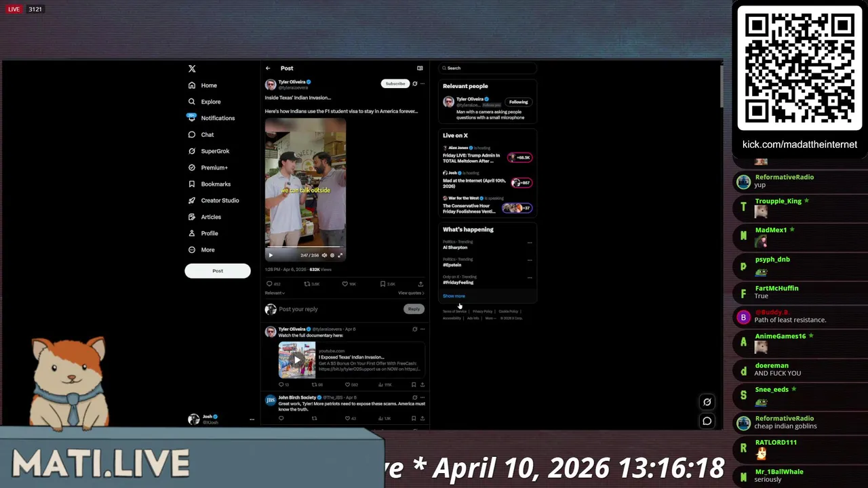
Task: Open the Relevant sort dropdown
Action: pos(275,293)
